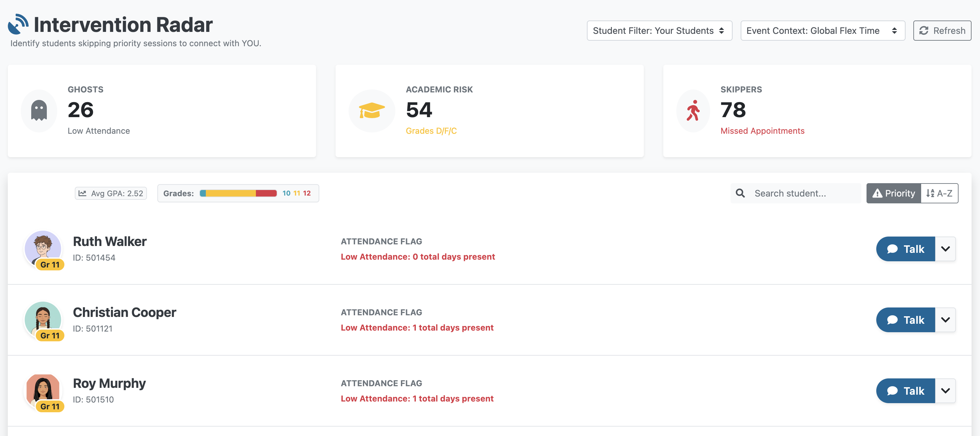Click the Grades distribution bar
The width and height of the screenshot is (980, 436).
(238, 194)
